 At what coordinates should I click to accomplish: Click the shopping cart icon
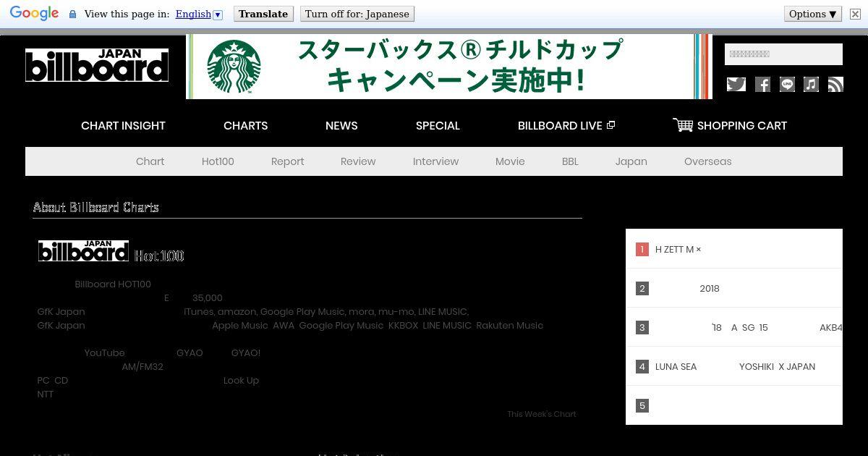(683, 125)
